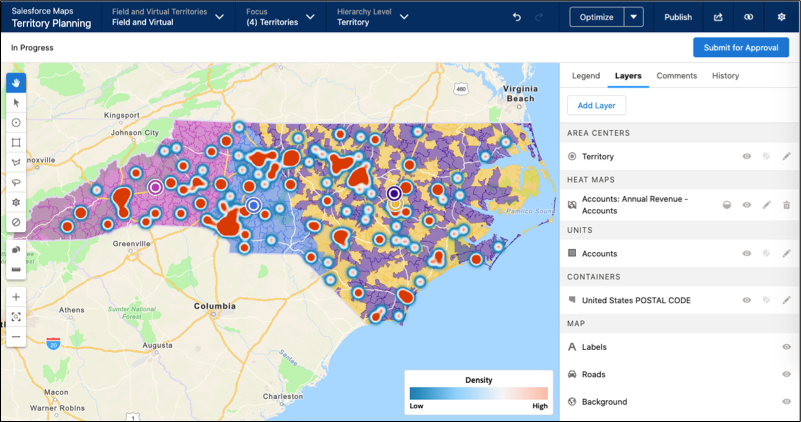Choose the arrow pointer selection tool
The height and width of the screenshot is (422, 801).
click(16, 102)
